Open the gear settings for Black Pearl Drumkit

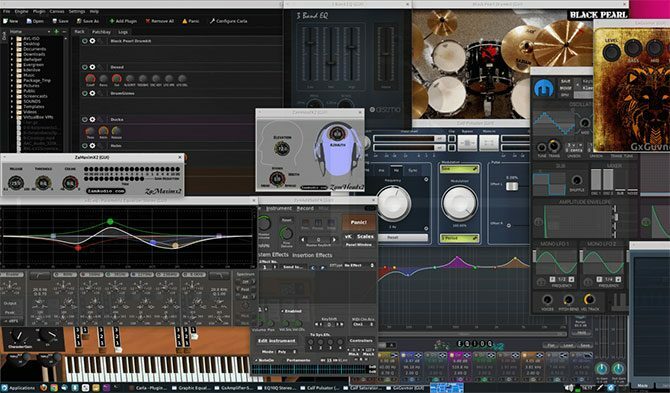(x=92, y=41)
